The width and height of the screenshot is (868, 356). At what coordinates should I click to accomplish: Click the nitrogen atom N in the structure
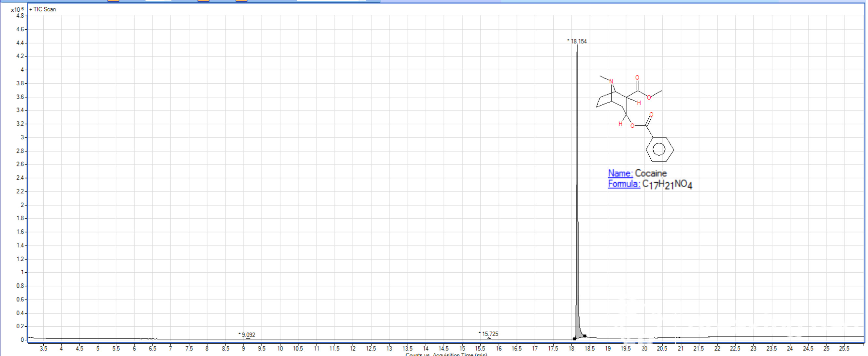611,81
